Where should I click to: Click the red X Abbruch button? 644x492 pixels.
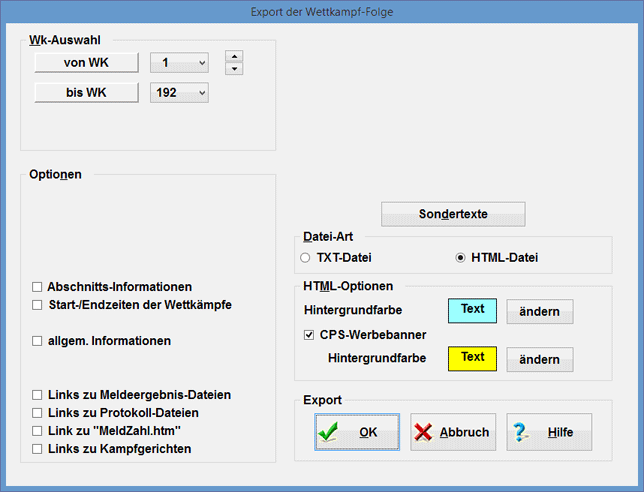[450, 433]
